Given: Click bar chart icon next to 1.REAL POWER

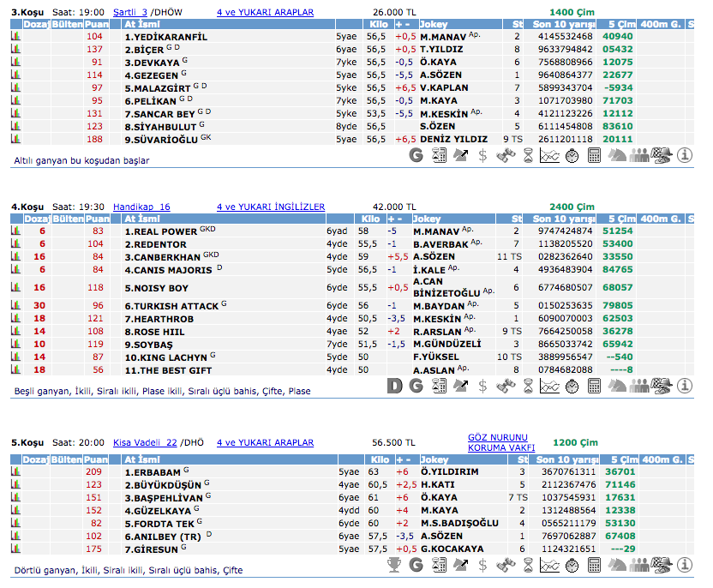Looking at the screenshot, I should [x=15, y=231].
